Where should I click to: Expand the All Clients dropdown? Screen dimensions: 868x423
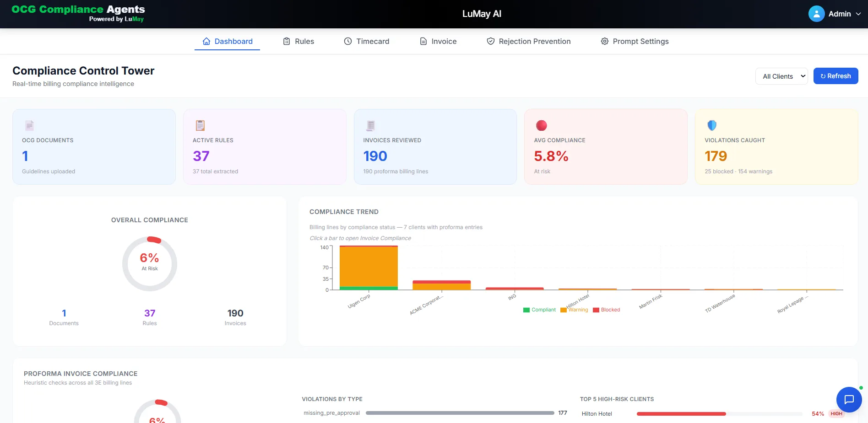(781, 76)
